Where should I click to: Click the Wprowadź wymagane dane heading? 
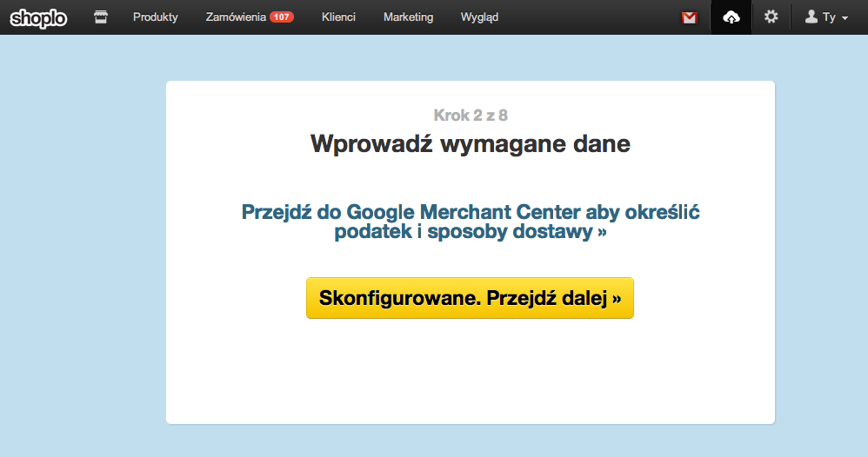pos(471,144)
